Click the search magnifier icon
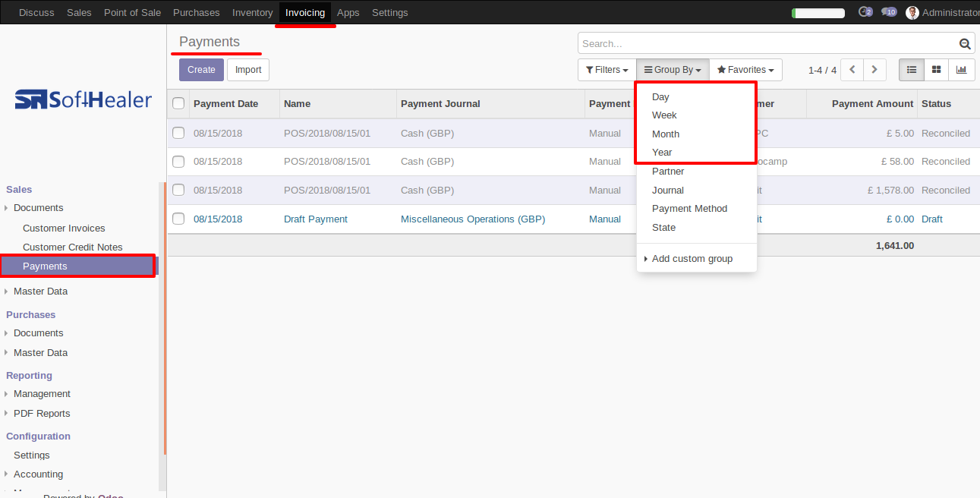This screenshot has width=980, height=498. [965, 44]
